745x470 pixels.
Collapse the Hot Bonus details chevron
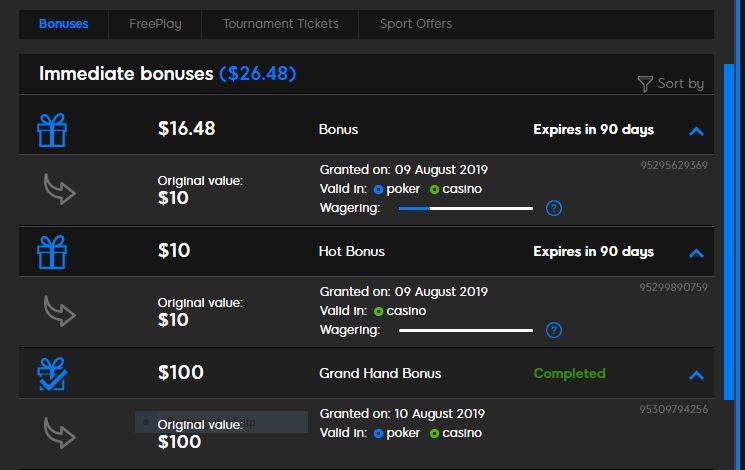point(696,253)
